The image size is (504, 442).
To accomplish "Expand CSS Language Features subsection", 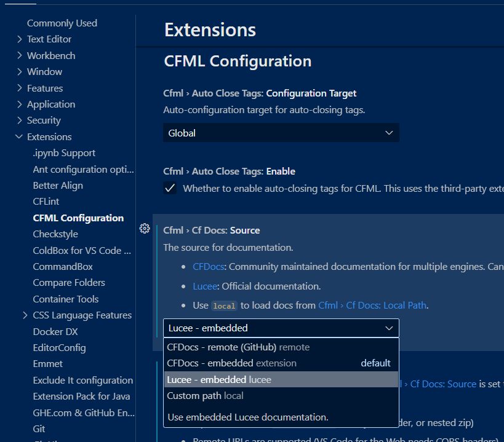I will click(x=25, y=315).
